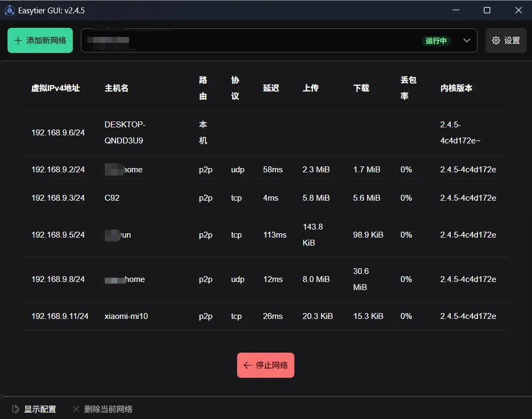Screen dimensions: 532x419
Task: Select IP cell 192.168.9.5/24
Action: [x=58, y=235]
